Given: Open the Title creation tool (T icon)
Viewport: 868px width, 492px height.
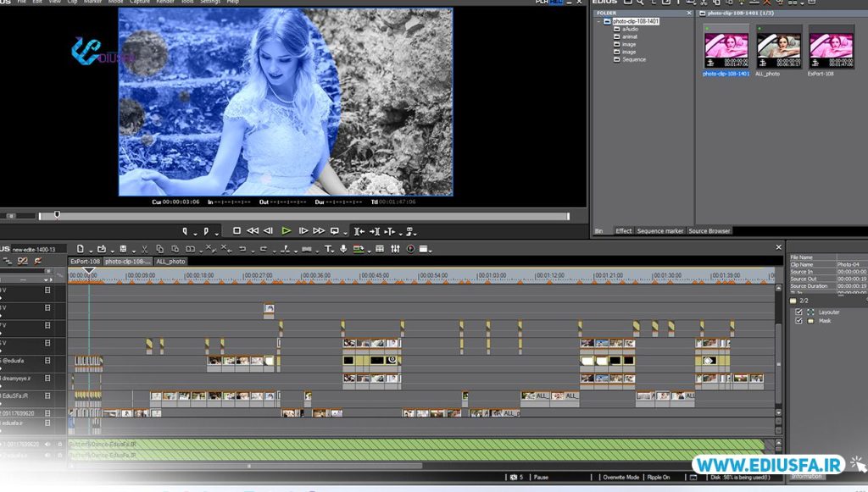Looking at the screenshot, I should pos(328,249).
